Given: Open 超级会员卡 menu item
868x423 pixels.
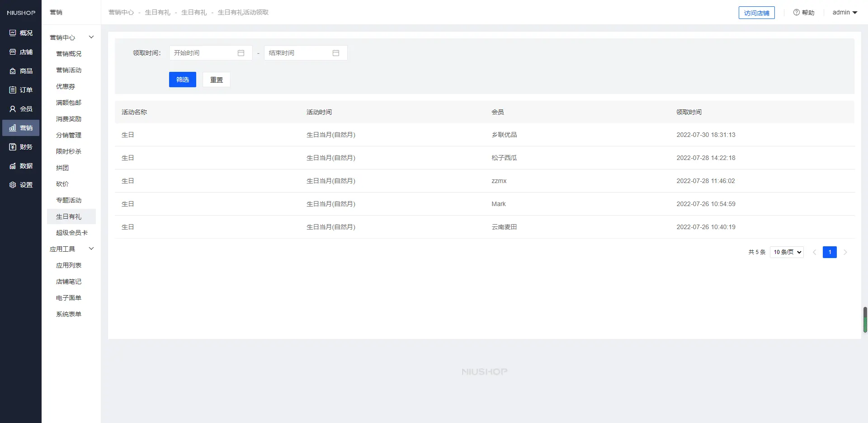Looking at the screenshot, I should pyautogui.click(x=71, y=233).
